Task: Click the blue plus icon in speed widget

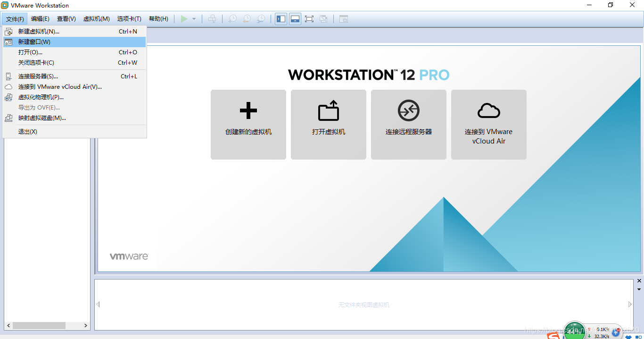Action: [x=615, y=333]
